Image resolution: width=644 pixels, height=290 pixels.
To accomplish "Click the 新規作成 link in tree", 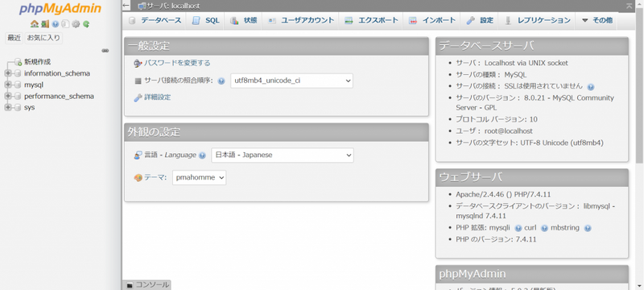I will coord(37,62).
